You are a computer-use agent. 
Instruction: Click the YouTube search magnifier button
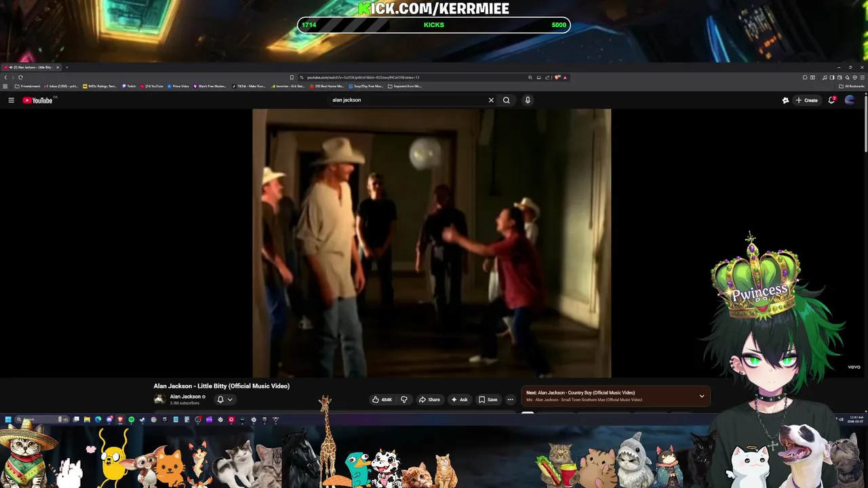[x=506, y=100]
